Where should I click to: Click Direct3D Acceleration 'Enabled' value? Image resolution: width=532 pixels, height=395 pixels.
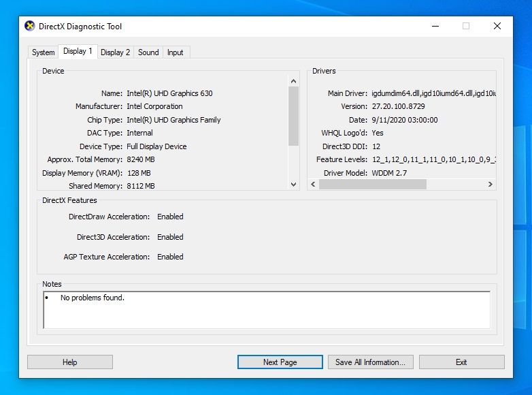[170, 237]
